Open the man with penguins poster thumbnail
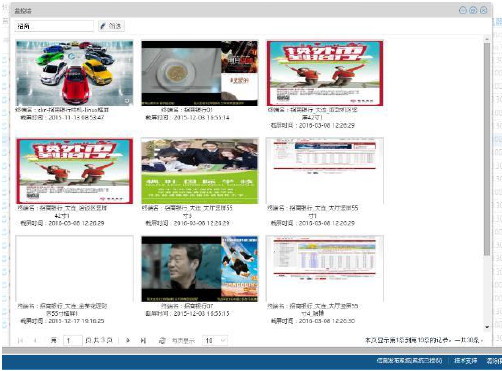 (x=200, y=269)
